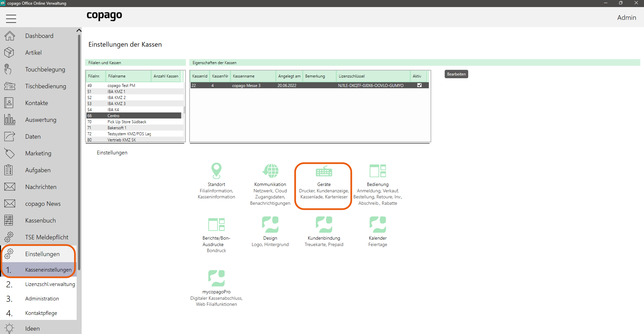Click the copago logo
Screen dimensions: 644x334
coord(104,16)
